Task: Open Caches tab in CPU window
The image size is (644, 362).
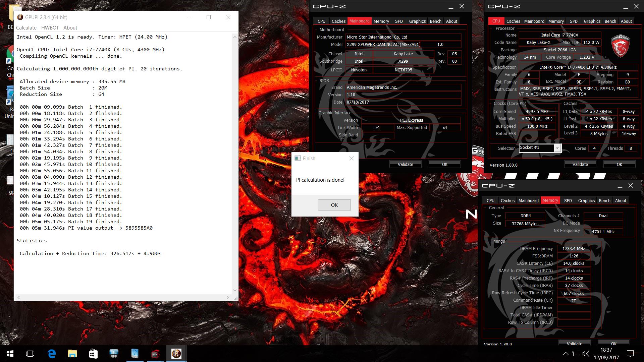Action: [513, 21]
